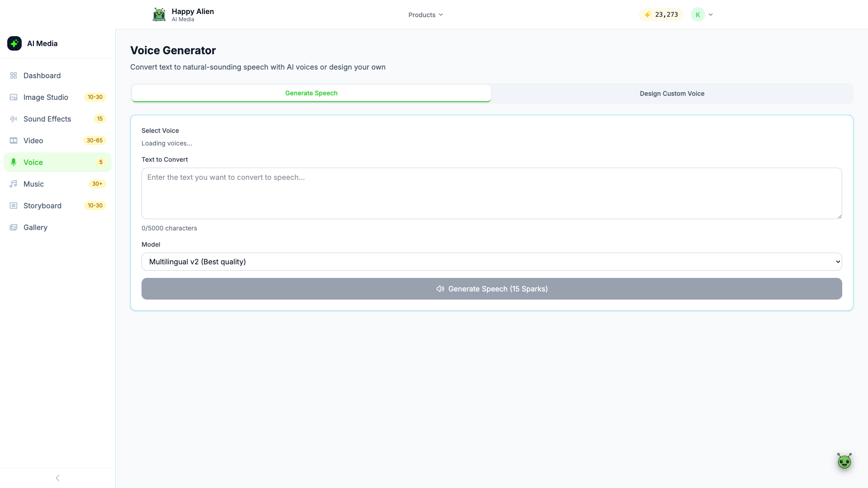Screen dimensions: 868x488
Task: Click the Happy Alien logo
Action: point(159,14)
